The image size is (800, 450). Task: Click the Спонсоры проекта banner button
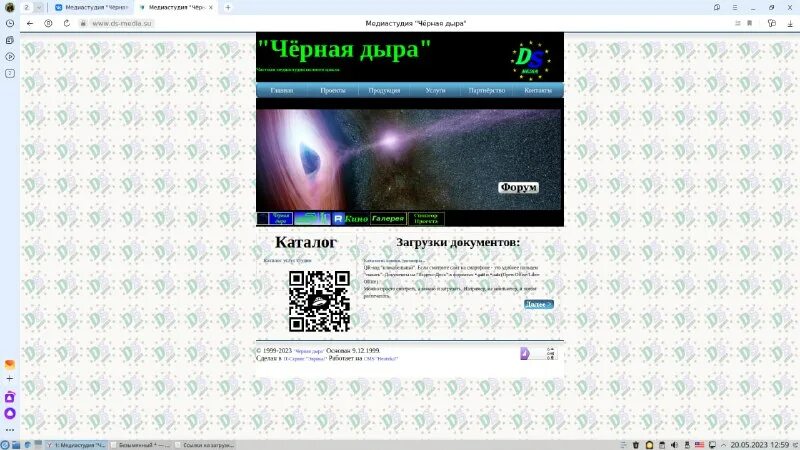pyautogui.click(x=426, y=218)
